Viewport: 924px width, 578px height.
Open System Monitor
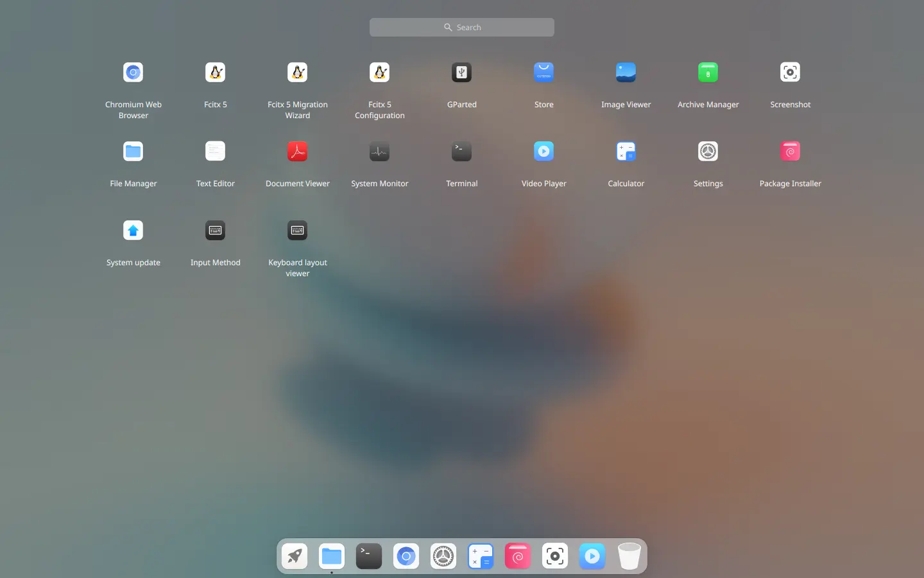(x=379, y=152)
